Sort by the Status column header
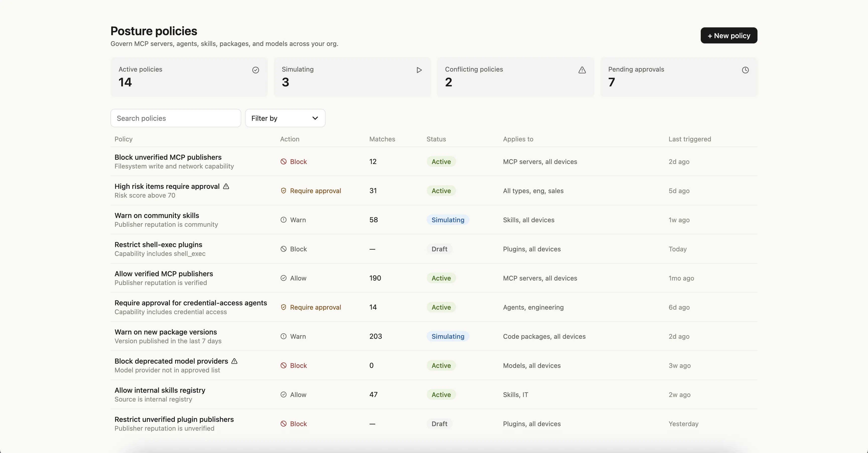 pyautogui.click(x=436, y=139)
